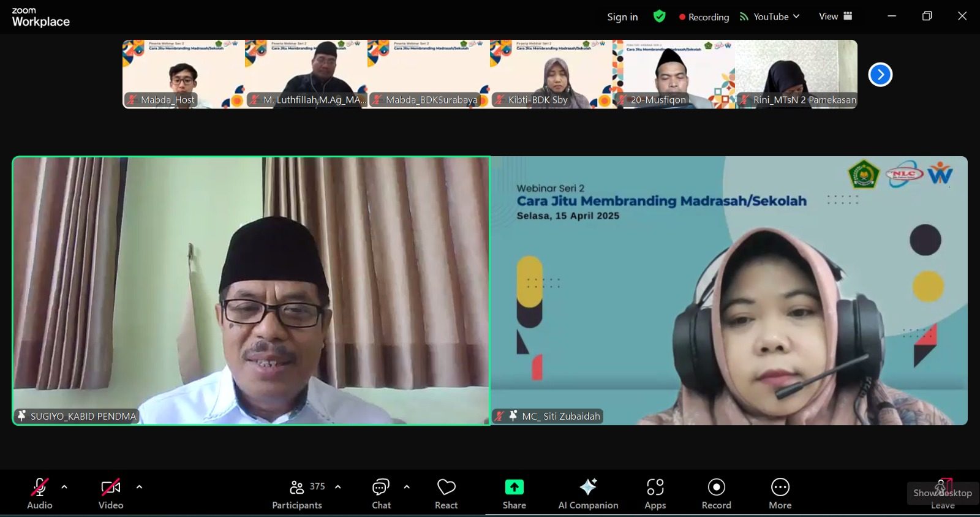Screen dimensions: 980x517
Task: Expand the Participants options arrow
Action: point(337,487)
